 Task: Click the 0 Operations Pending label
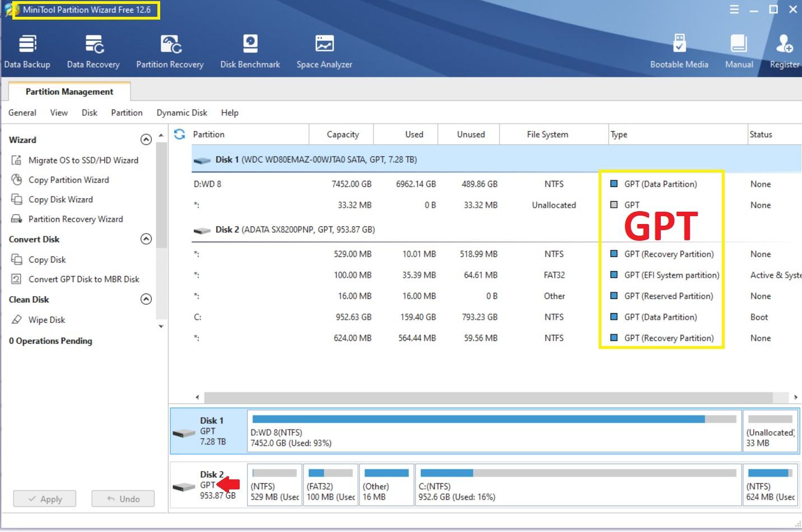[50, 341]
